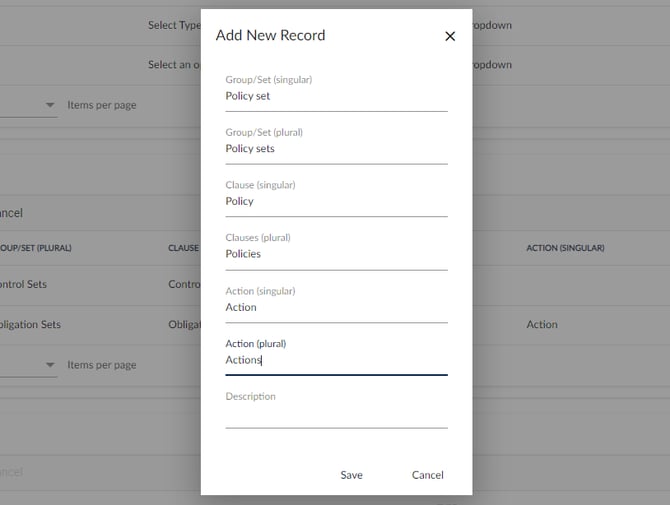
Task: Click the Save button
Action: tap(351, 475)
